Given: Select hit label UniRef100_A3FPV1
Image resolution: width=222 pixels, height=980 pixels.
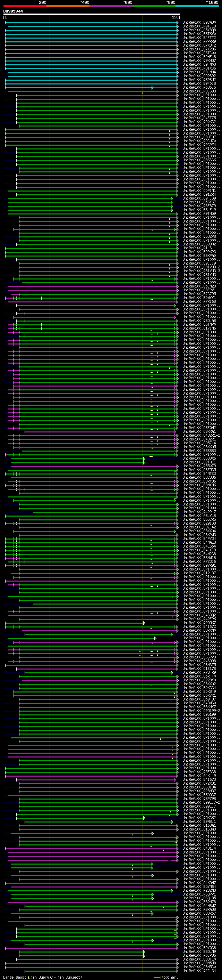Looking at the screenshot, I should coord(199,290).
